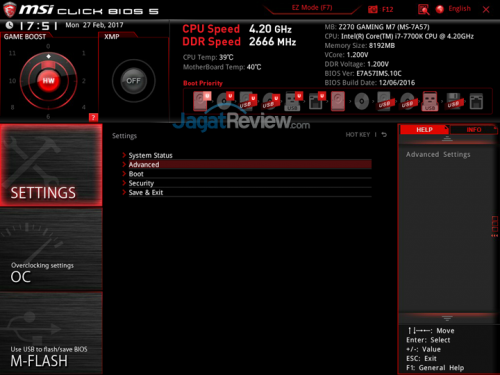500x375 pixels.
Task: Click the CPU Temp 39℃ reading
Action: (208, 57)
